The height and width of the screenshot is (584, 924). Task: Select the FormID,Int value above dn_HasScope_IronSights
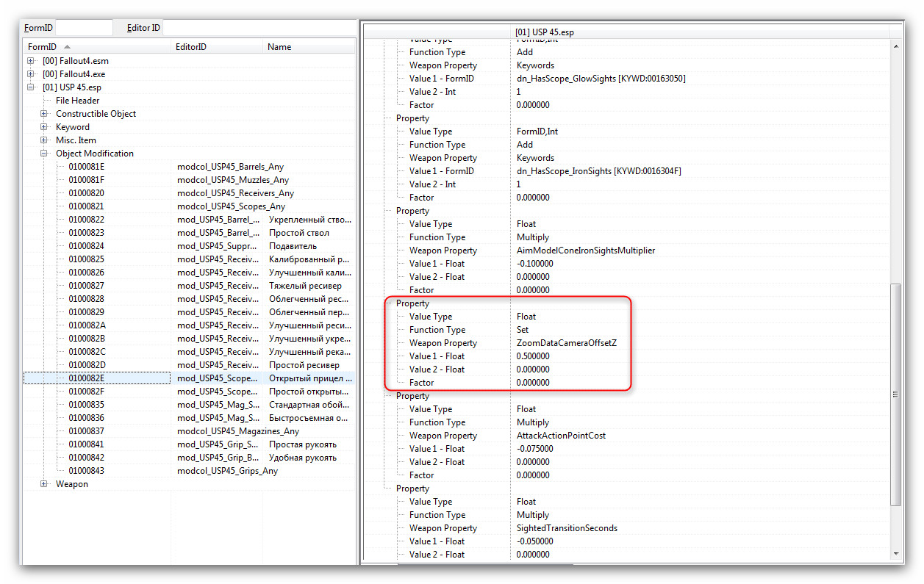coord(537,131)
